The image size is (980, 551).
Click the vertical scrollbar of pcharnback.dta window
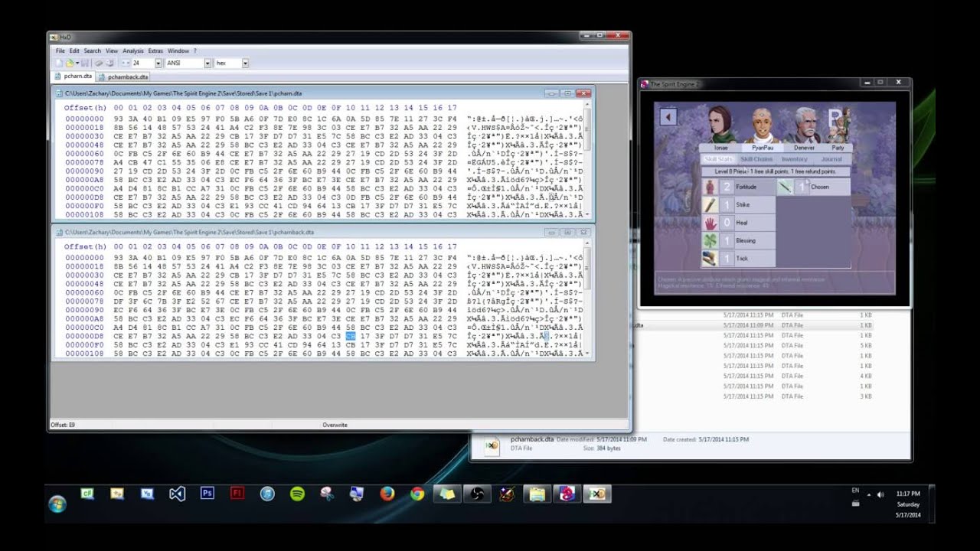(x=587, y=298)
